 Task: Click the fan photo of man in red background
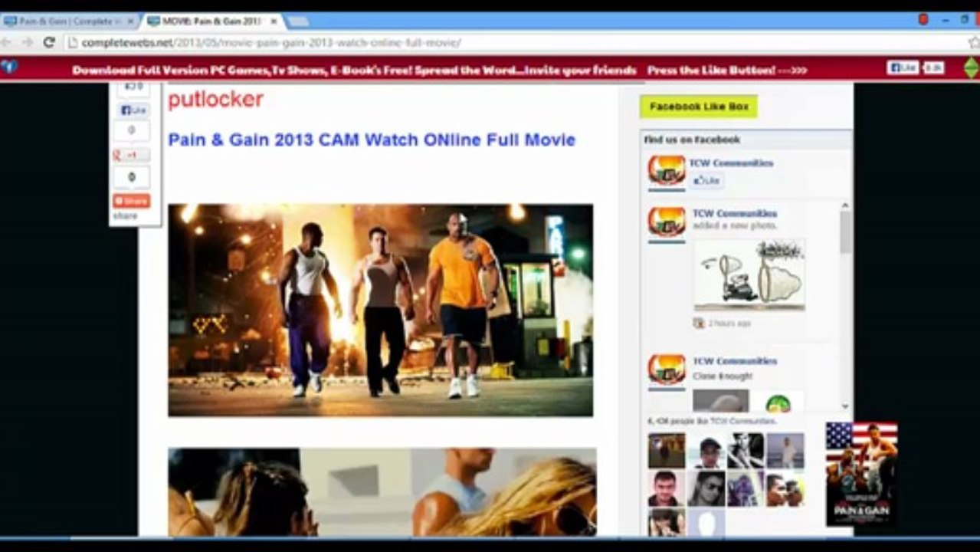tap(667, 488)
